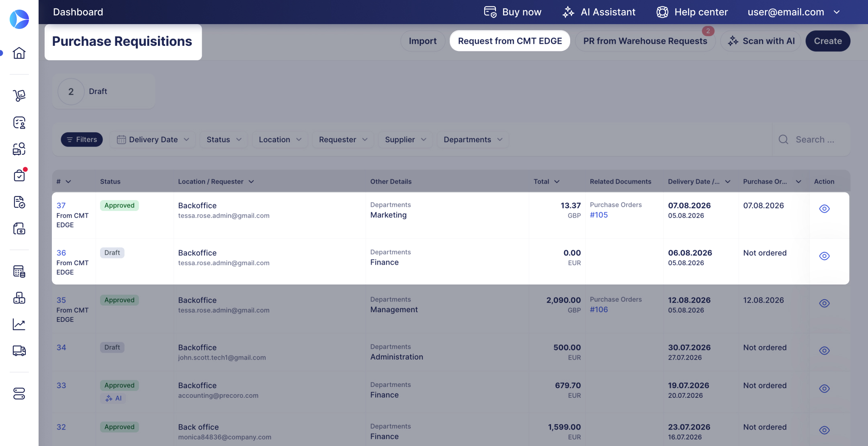View requisition 36 via eye icon

click(824, 256)
